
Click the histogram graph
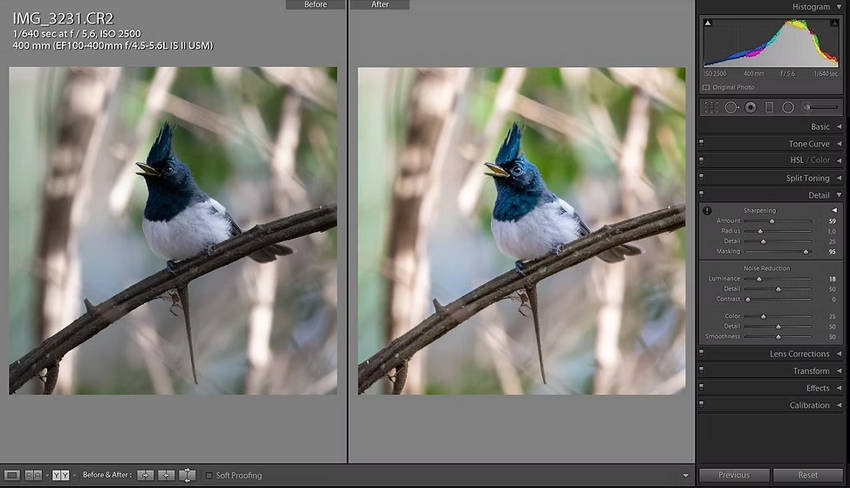pyautogui.click(x=771, y=43)
